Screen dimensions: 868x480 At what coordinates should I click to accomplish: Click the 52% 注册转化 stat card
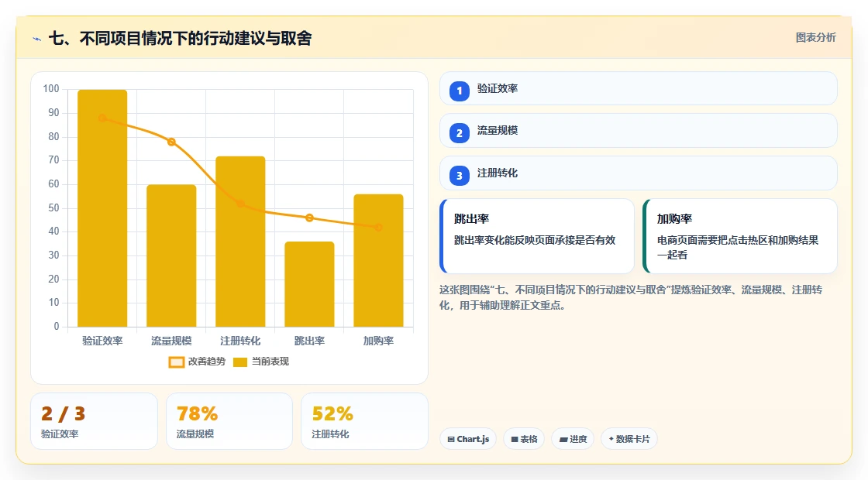click(364, 421)
